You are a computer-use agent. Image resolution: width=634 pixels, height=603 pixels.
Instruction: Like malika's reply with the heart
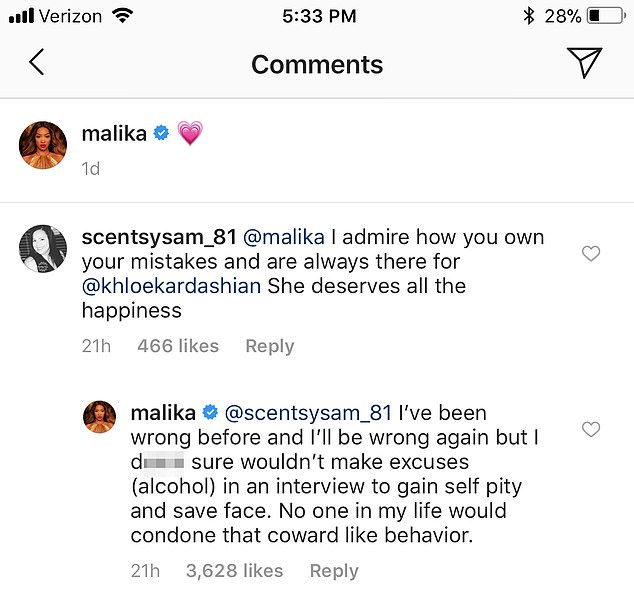591,429
